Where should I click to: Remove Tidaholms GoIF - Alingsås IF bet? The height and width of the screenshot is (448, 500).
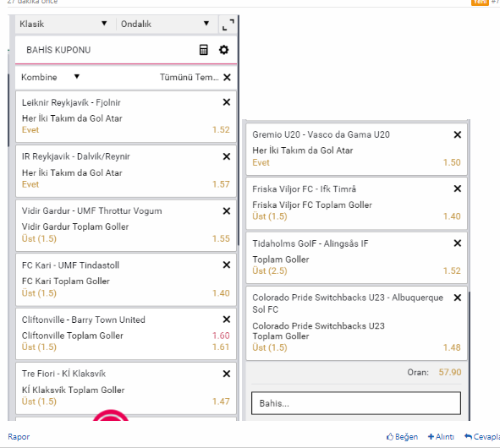tap(458, 243)
